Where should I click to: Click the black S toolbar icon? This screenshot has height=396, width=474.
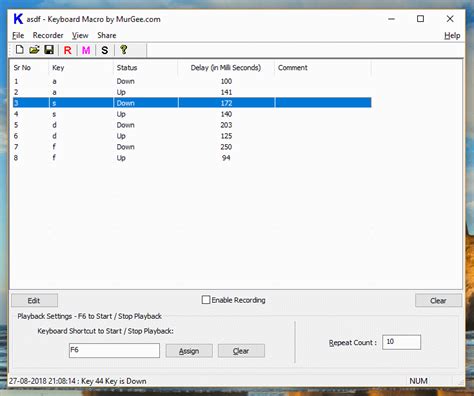(105, 50)
